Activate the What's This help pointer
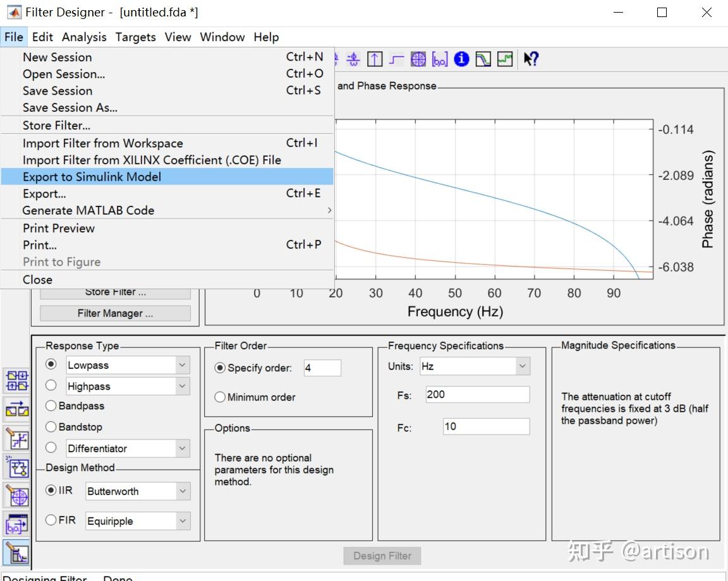This screenshot has width=728, height=581. point(531,59)
